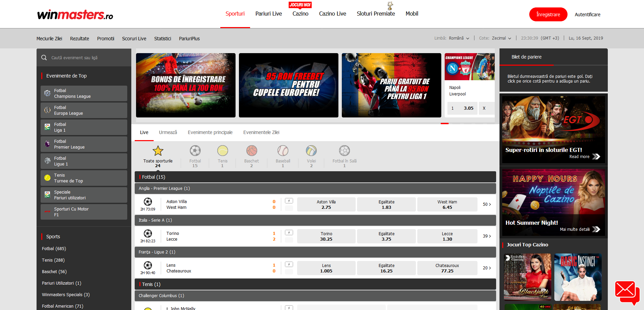Image resolution: width=644 pixels, height=310 pixels.
Task: Filter live events by Volei icon
Action: tap(311, 151)
